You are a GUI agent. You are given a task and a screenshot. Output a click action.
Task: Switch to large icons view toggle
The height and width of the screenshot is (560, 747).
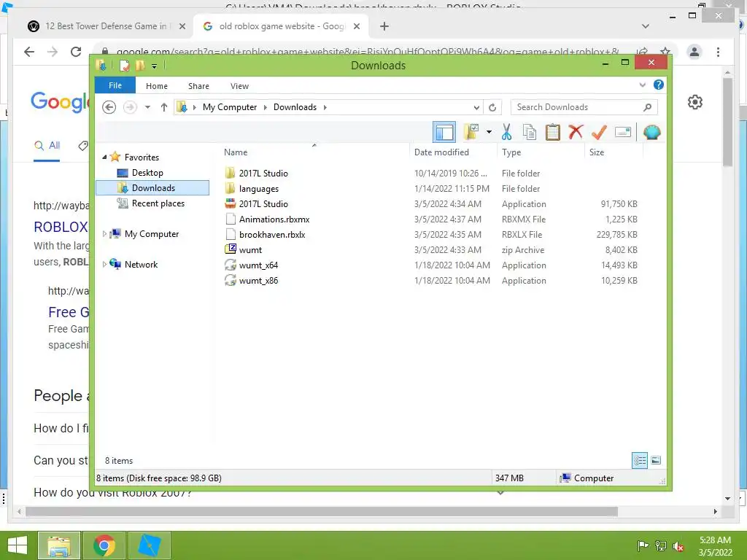(656, 460)
